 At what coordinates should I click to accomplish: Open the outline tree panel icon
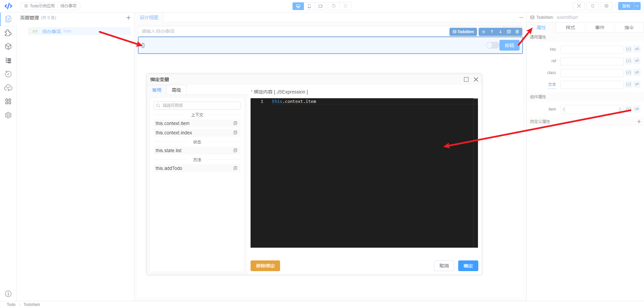click(8, 60)
